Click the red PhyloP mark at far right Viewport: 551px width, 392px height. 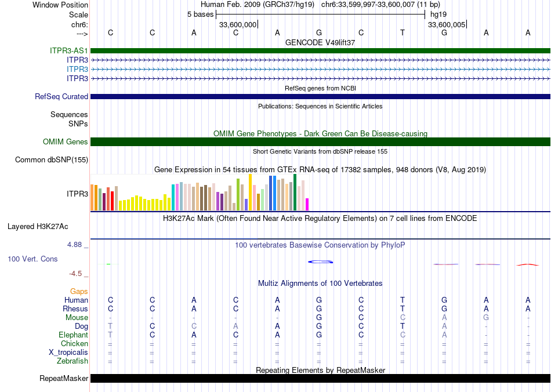(528, 264)
